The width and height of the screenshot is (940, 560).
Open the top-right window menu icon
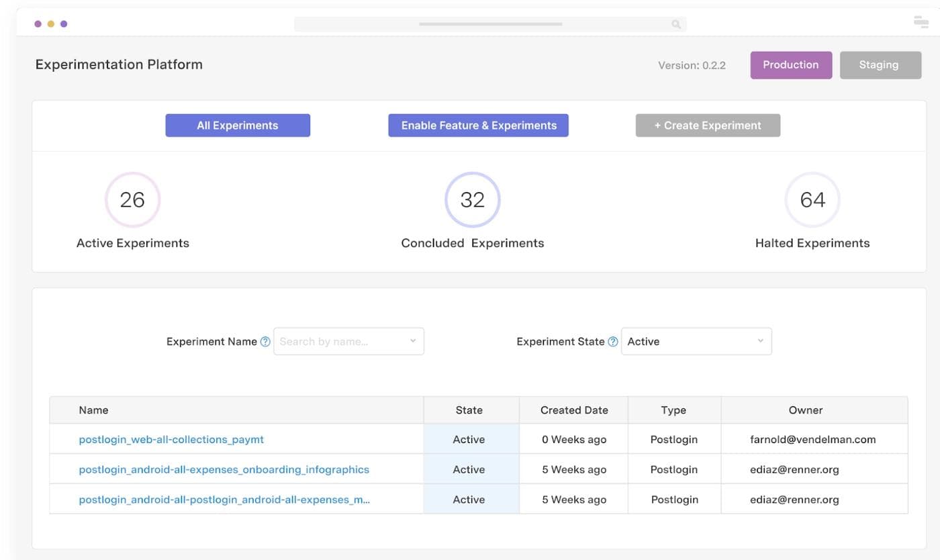pos(921,22)
